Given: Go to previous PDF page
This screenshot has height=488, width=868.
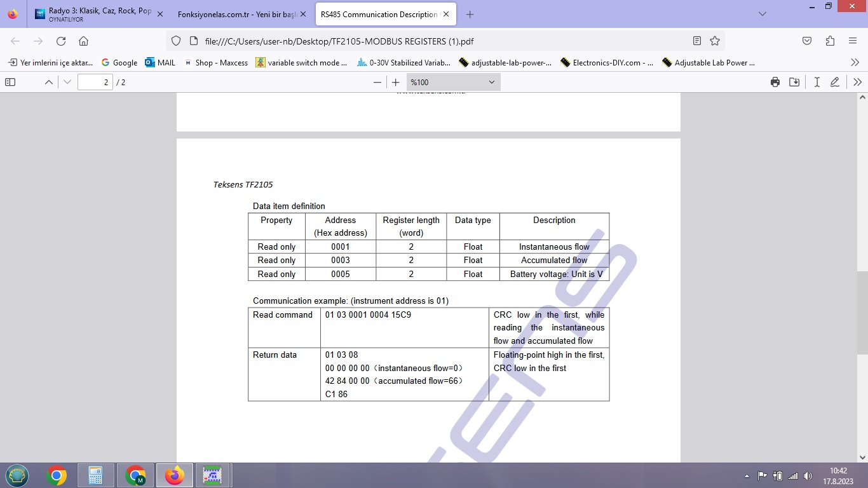Looking at the screenshot, I should tap(48, 82).
